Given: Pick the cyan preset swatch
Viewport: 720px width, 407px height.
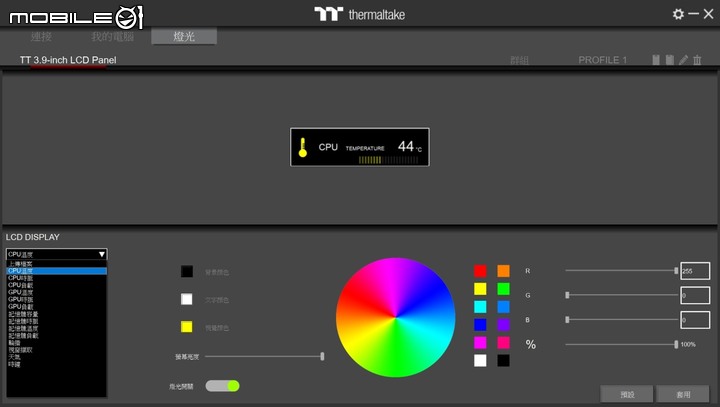Looking at the screenshot, I should [x=480, y=306].
